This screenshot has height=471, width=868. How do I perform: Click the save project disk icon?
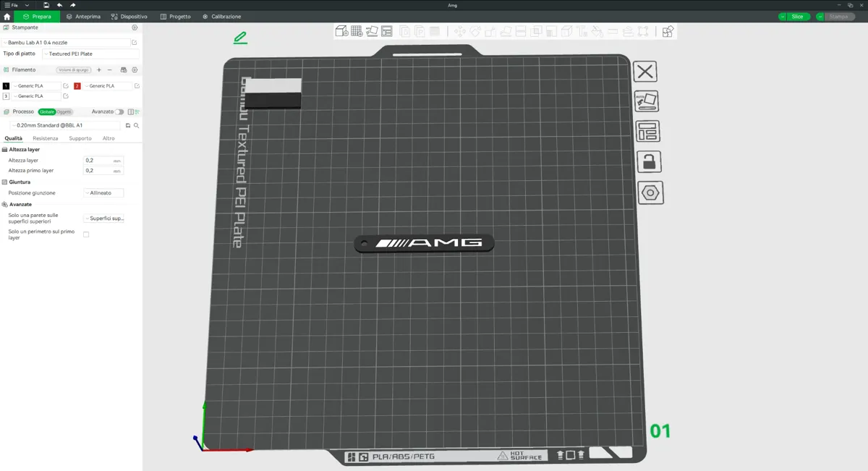point(46,5)
